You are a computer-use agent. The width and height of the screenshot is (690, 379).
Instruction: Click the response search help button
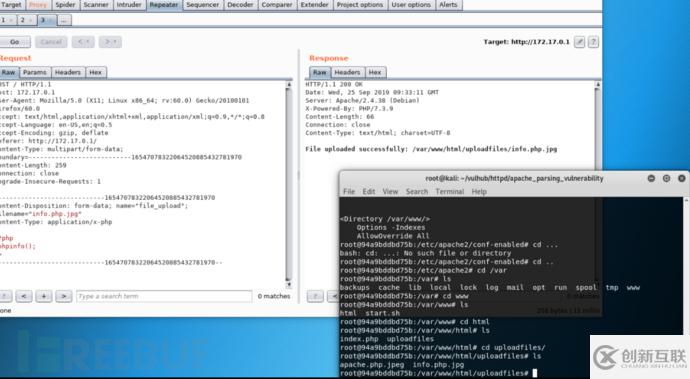pyautogui.click(x=315, y=296)
